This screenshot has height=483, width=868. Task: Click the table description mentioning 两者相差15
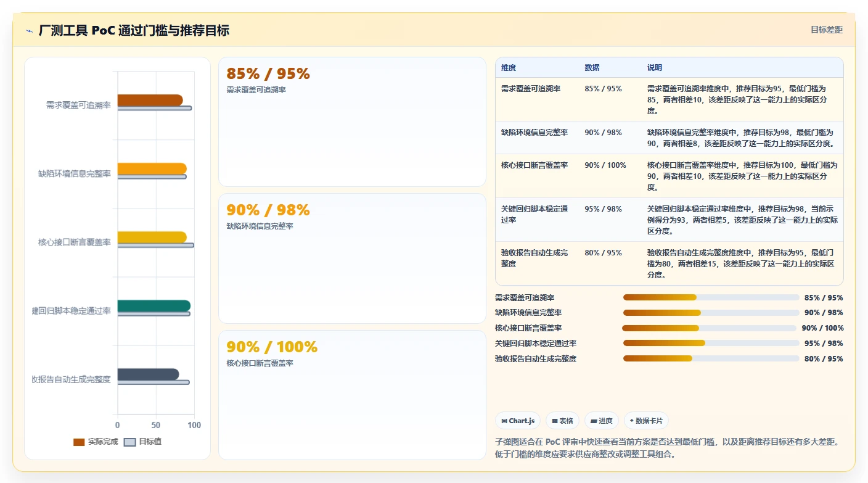pyautogui.click(x=741, y=264)
